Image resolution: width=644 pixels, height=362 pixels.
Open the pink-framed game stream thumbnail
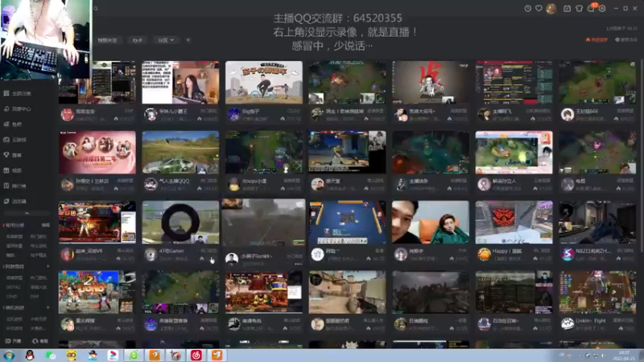(x=514, y=152)
